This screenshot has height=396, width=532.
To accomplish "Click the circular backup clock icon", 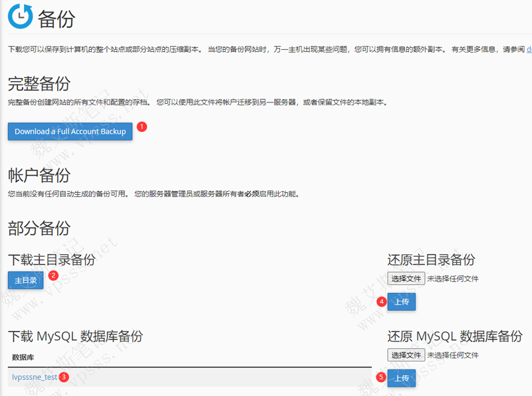I will 21,16.
